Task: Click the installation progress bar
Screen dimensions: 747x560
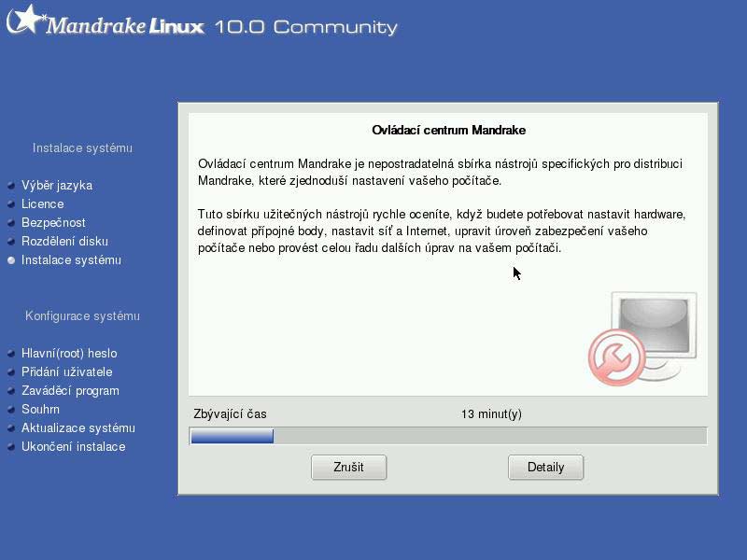Action: pos(448,436)
